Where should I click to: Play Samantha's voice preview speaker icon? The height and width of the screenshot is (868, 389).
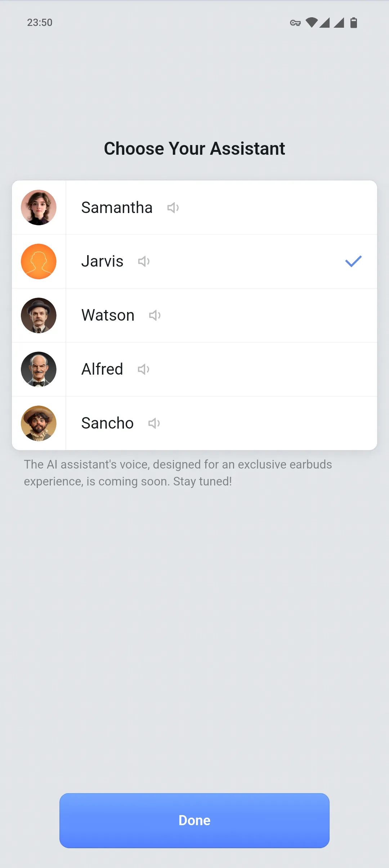point(173,208)
